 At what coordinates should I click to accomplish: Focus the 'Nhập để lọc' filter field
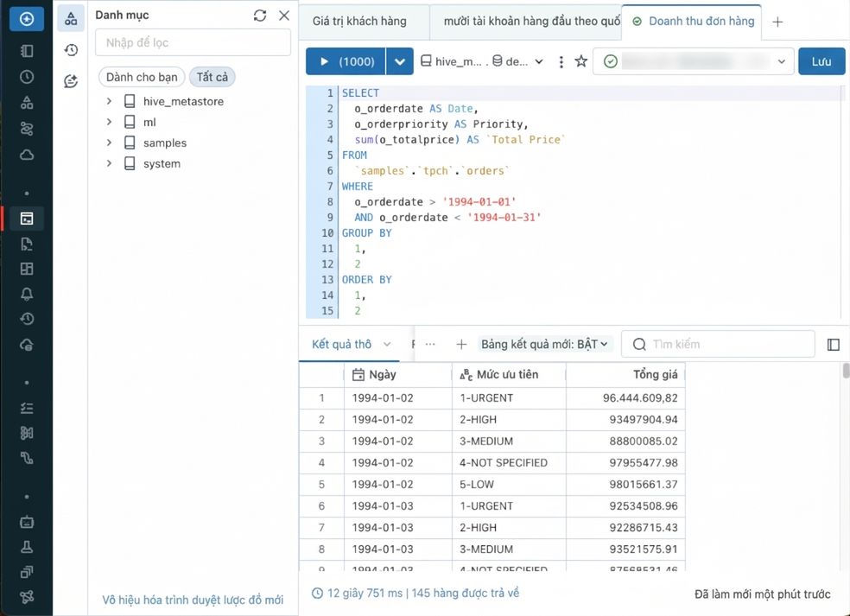(x=193, y=42)
